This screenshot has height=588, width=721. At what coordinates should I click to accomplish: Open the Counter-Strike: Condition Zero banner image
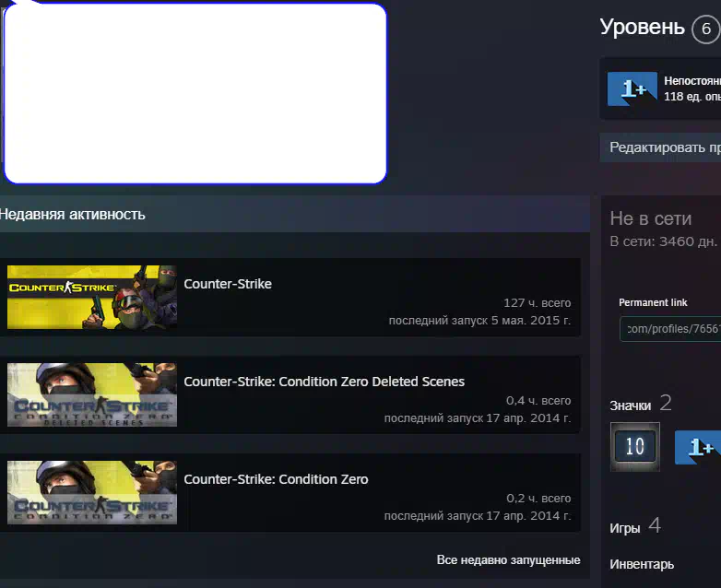[92, 492]
